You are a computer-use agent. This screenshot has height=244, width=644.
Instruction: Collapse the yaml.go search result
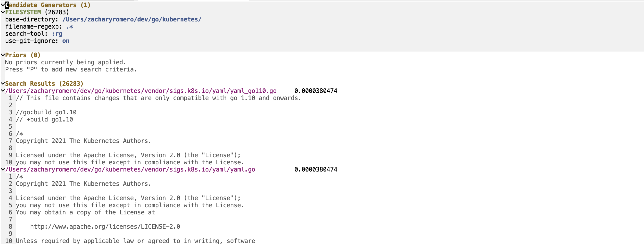[x=3, y=169]
